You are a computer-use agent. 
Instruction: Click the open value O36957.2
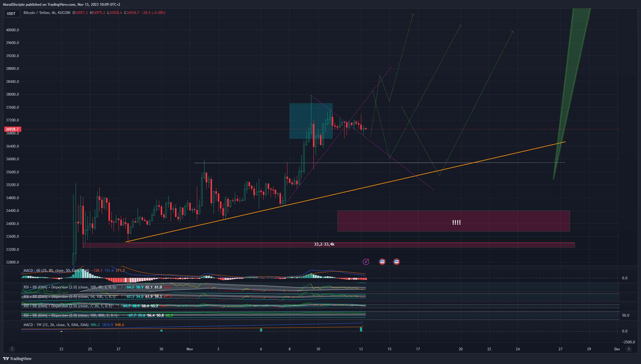click(80, 13)
